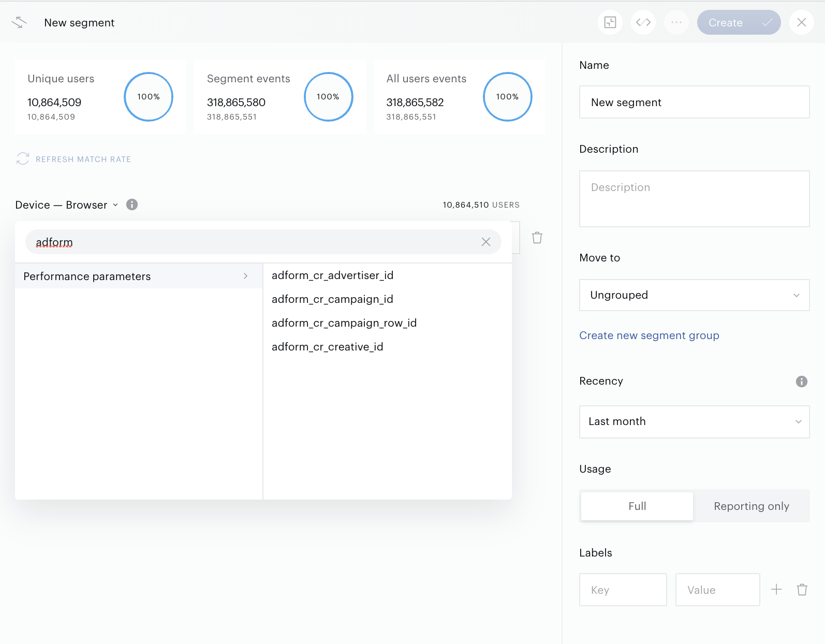This screenshot has height=644, width=825.
Task: Select Full usage option
Action: [637, 506]
